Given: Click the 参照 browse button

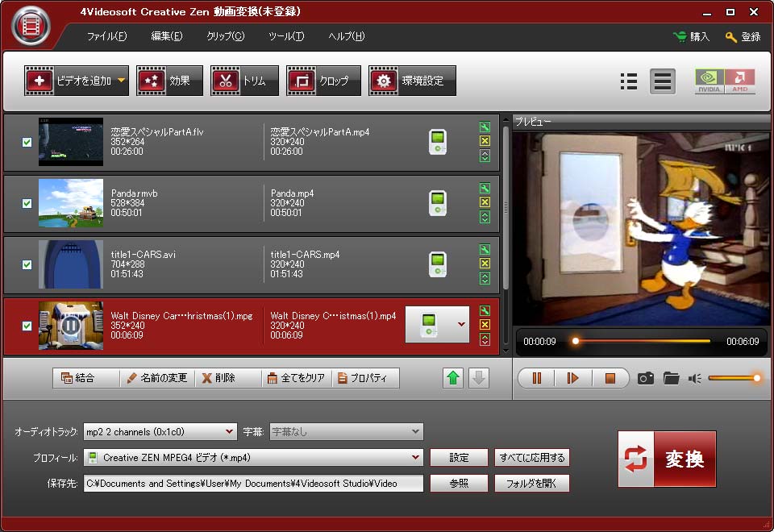Looking at the screenshot, I should [x=459, y=484].
